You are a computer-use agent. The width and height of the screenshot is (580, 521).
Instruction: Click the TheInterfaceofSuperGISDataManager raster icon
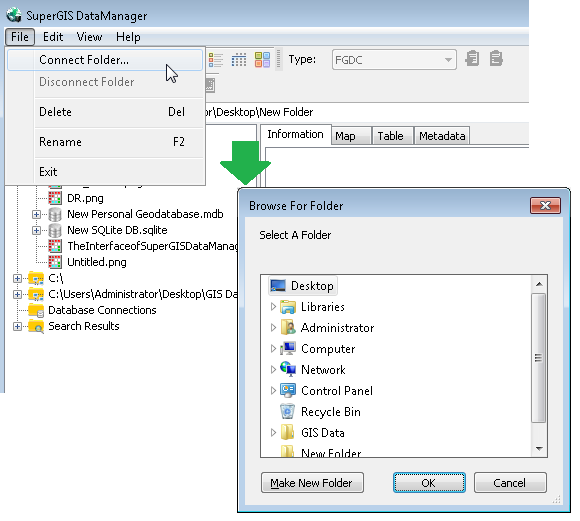[55, 246]
